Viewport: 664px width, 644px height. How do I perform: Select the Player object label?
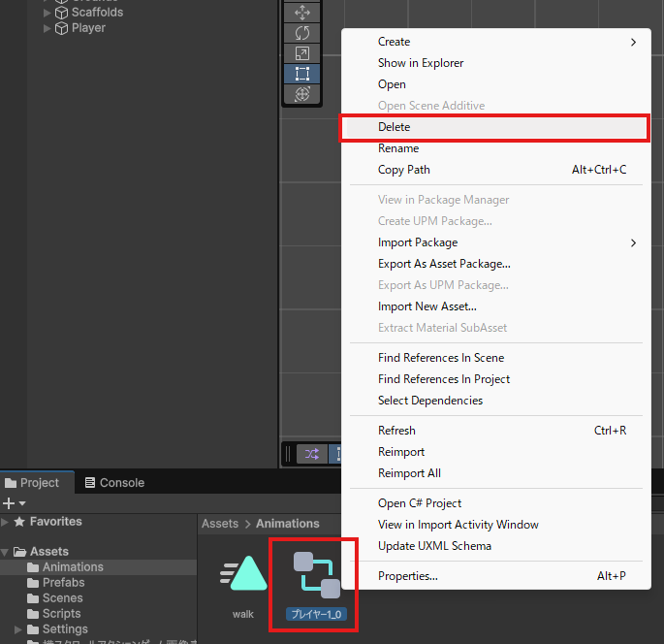point(88,28)
